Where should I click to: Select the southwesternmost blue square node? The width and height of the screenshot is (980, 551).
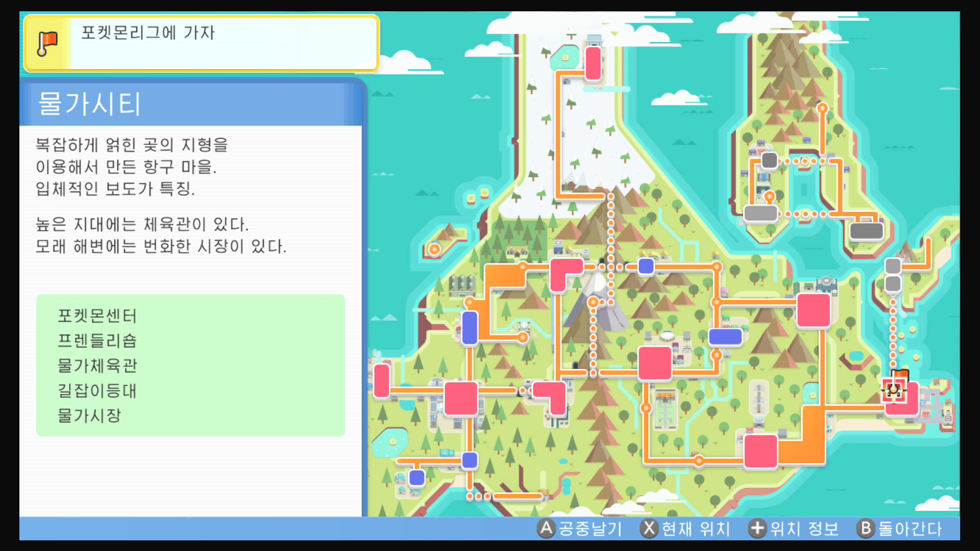(417, 478)
